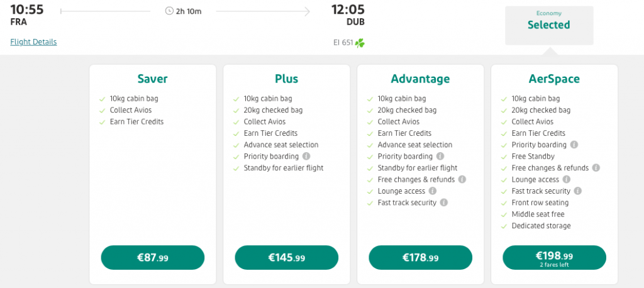This screenshot has width=644, height=288.
Task: Click info icon beside AerSpace Lounge access
Action: coord(566,180)
